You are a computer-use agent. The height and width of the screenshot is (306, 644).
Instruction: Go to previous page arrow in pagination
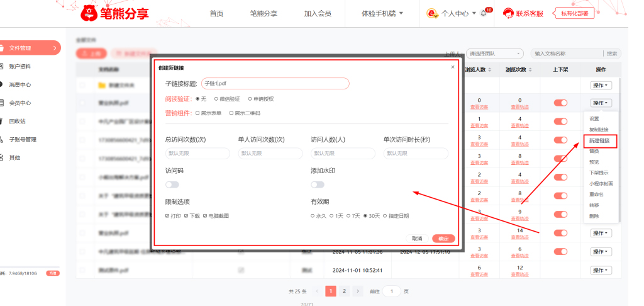tap(317, 291)
